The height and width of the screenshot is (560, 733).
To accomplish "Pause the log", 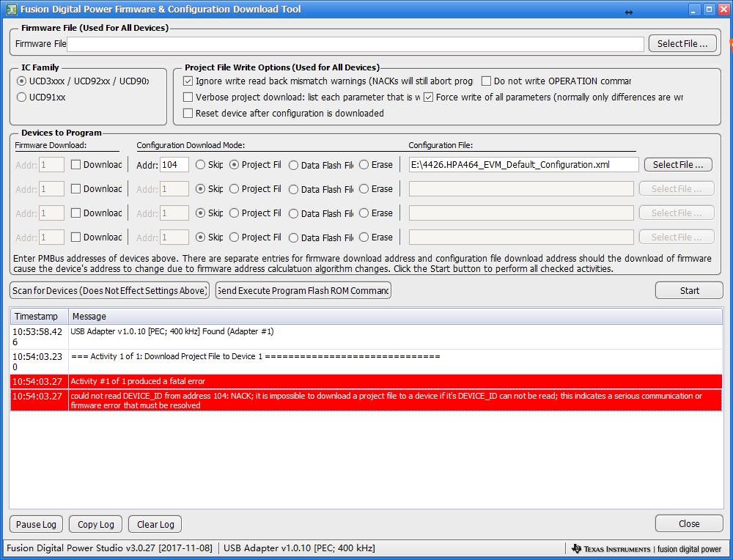I will tap(36, 524).
